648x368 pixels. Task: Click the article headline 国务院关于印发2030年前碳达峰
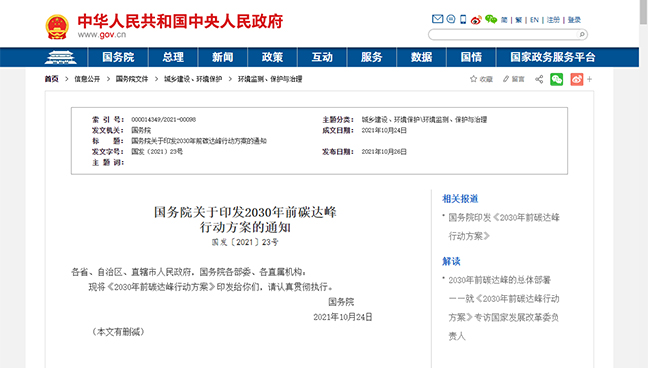245,212
